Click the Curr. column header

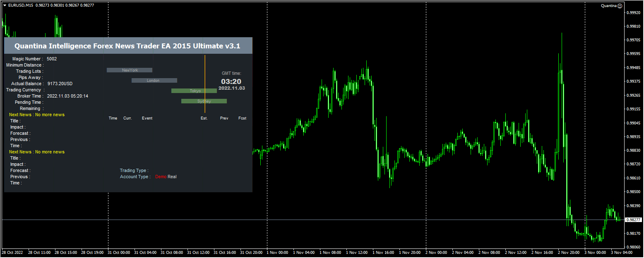point(127,118)
